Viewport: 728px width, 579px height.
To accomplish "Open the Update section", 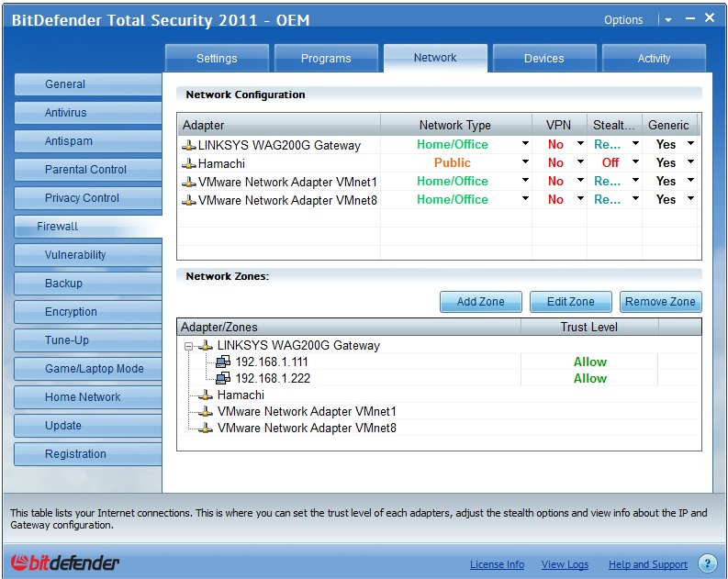I will pos(88,426).
